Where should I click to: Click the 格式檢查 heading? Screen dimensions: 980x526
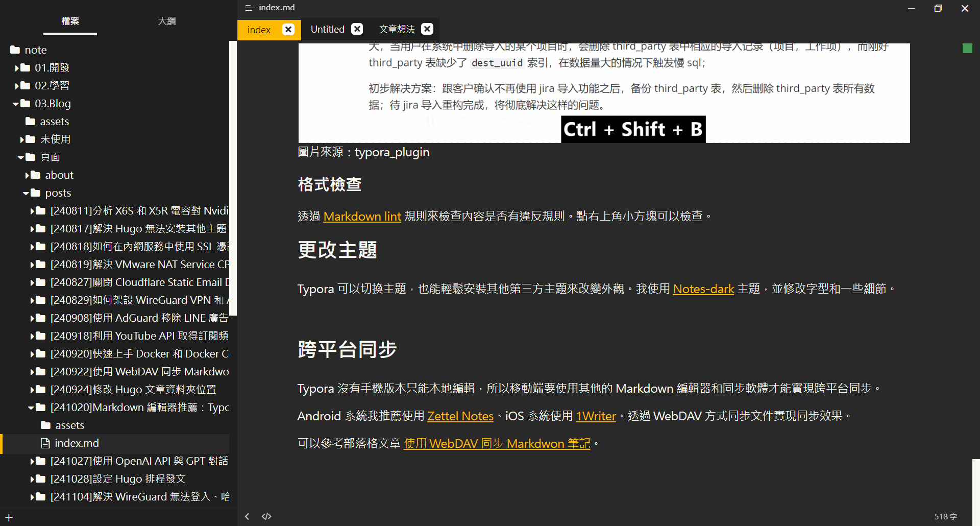(330, 184)
